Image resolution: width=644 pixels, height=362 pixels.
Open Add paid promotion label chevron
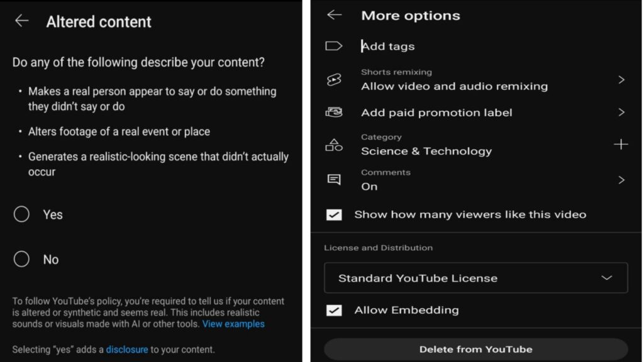[621, 112]
